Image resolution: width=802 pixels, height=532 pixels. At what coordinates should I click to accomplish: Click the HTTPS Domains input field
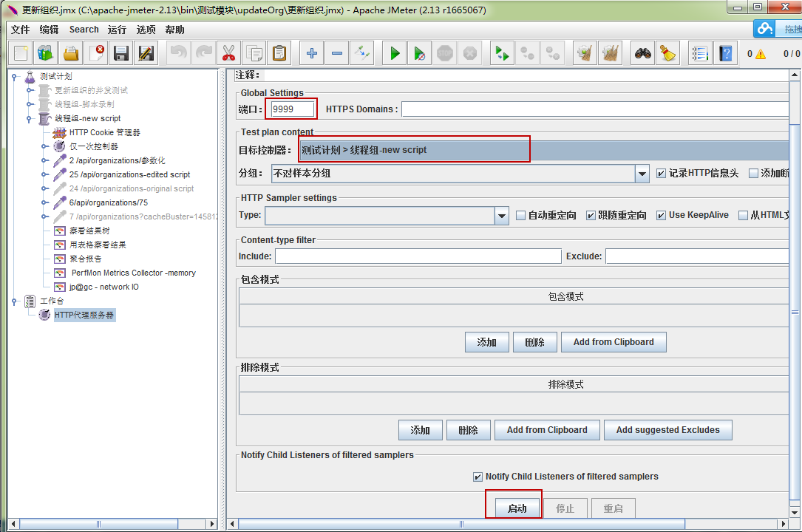[x=595, y=109]
